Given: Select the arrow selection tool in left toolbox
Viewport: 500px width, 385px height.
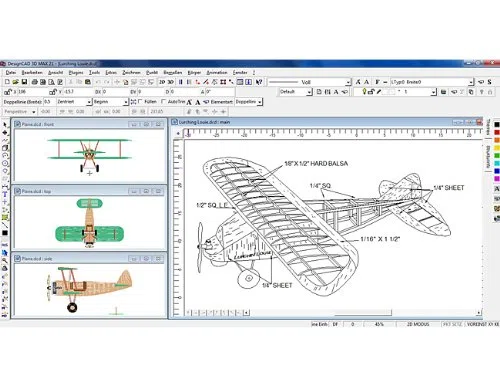Looking at the screenshot, I should 5,125.
